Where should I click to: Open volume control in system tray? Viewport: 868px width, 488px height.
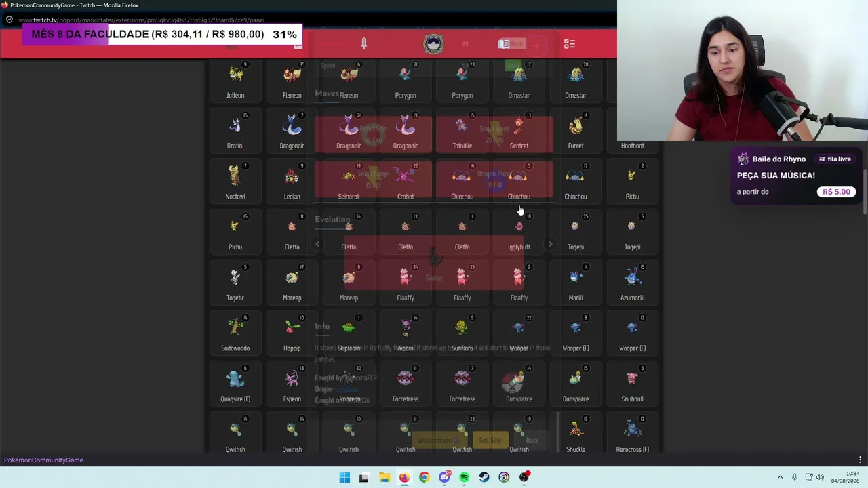click(x=819, y=477)
